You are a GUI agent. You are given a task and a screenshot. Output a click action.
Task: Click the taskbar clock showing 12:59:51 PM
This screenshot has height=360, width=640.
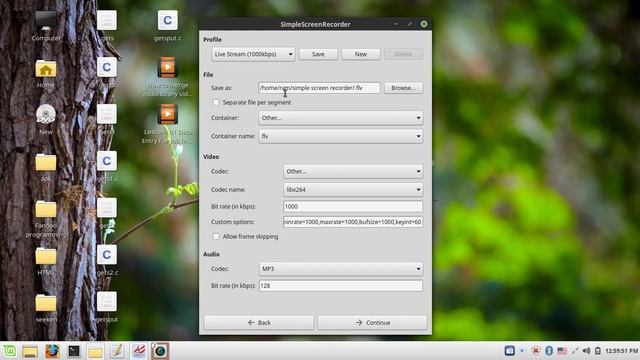coord(621,351)
